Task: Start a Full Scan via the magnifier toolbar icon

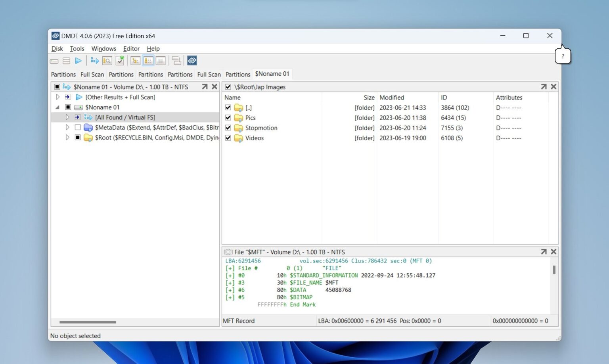Action: [x=107, y=61]
